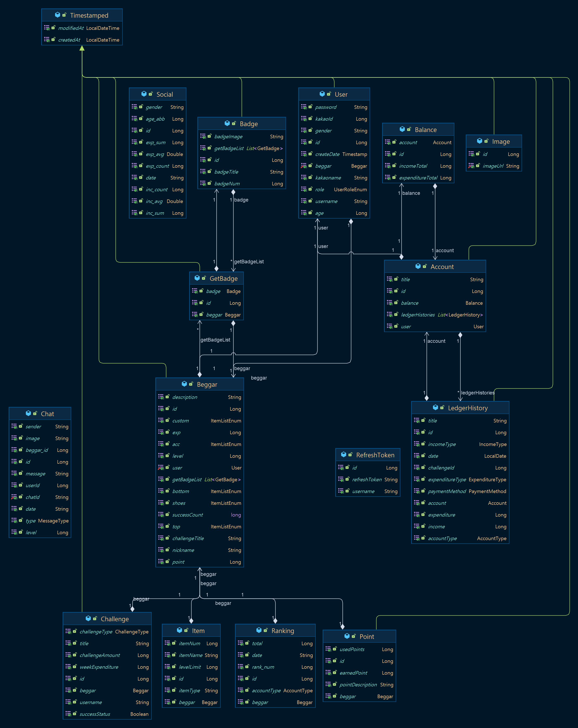Click the aggregation diamond below the Balance class
Viewport: 578px width, 728px height.
[x=435, y=186]
